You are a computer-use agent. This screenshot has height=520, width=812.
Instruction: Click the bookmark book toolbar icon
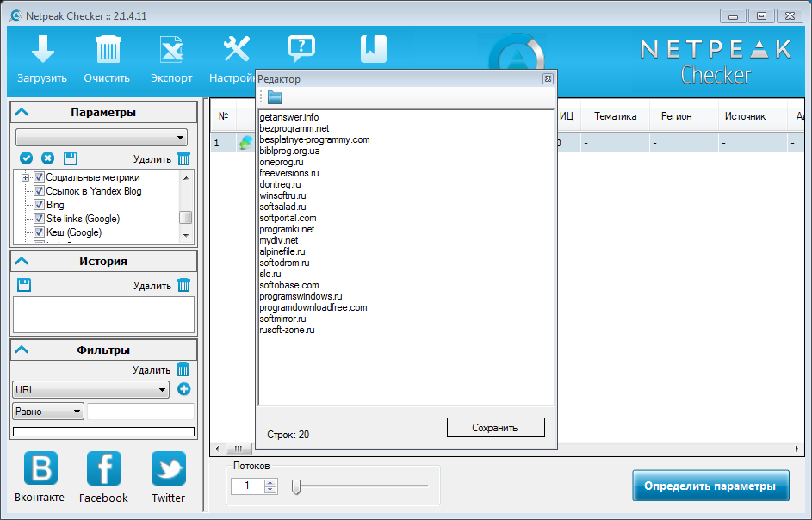point(374,49)
